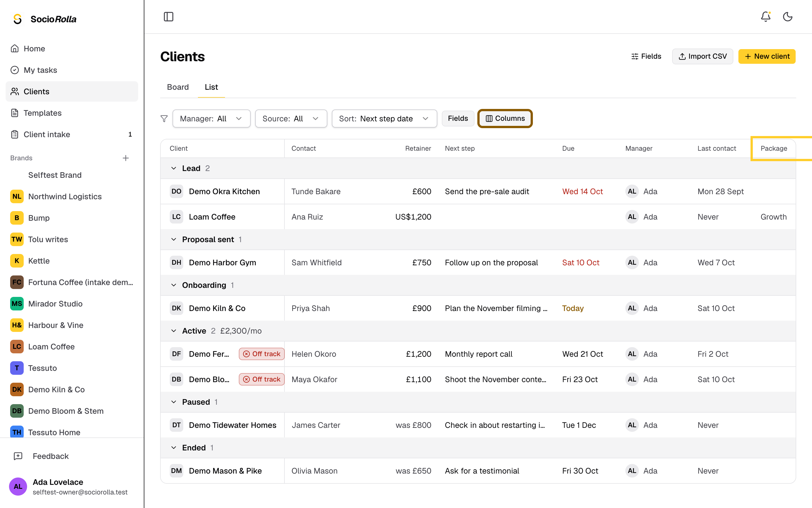Open the notifications bell

pyautogui.click(x=765, y=16)
